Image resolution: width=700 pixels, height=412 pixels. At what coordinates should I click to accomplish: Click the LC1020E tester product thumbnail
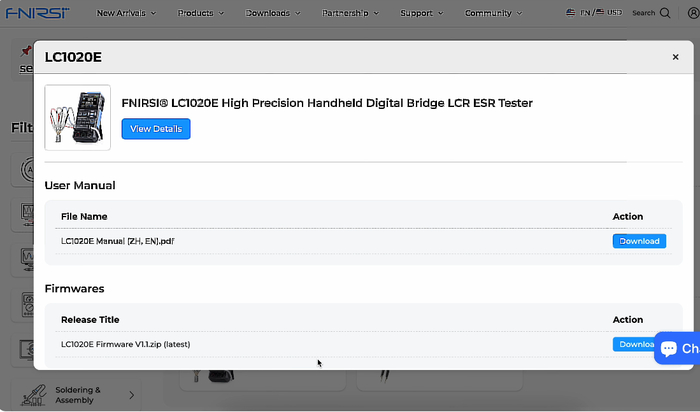pos(78,117)
